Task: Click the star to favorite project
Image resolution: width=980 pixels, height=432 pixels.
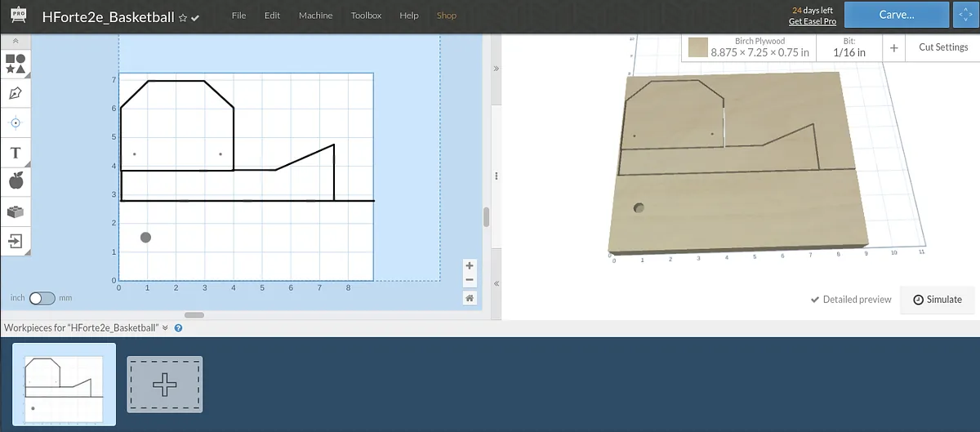Action: [x=183, y=17]
